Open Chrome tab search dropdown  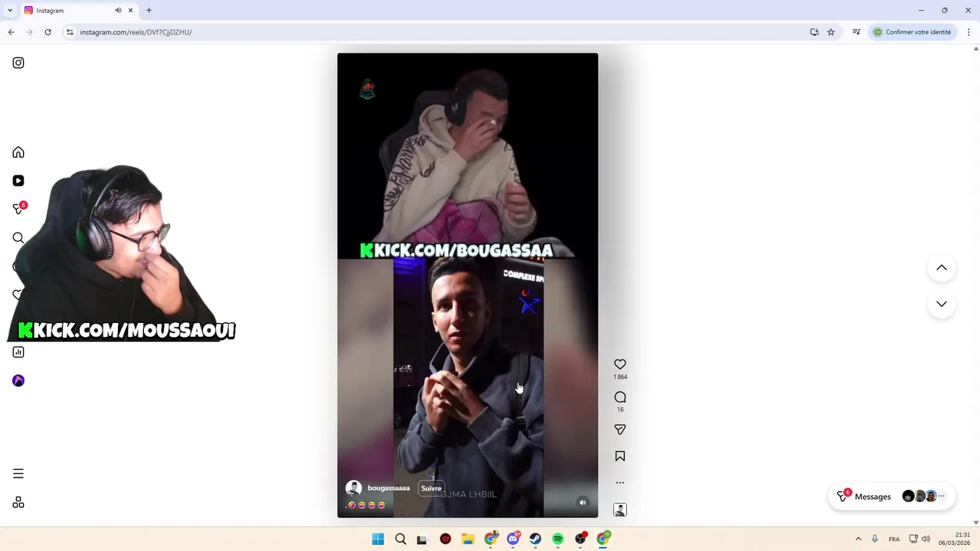tap(10, 10)
